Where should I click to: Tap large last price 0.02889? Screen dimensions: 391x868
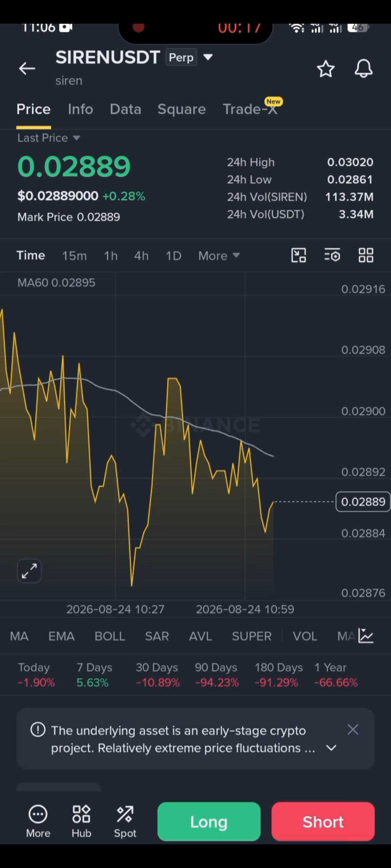[74, 166]
